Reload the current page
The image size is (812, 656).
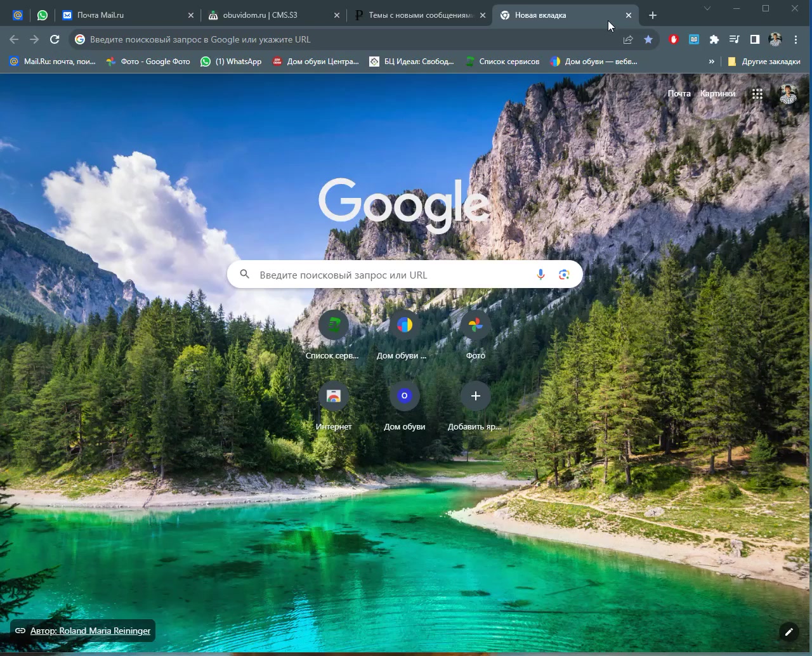(x=55, y=39)
